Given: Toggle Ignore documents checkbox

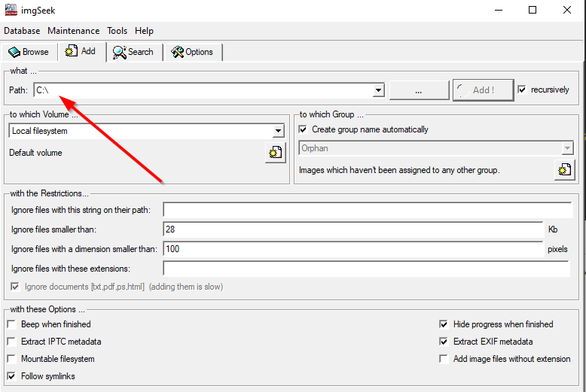Looking at the screenshot, I should (x=15, y=287).
